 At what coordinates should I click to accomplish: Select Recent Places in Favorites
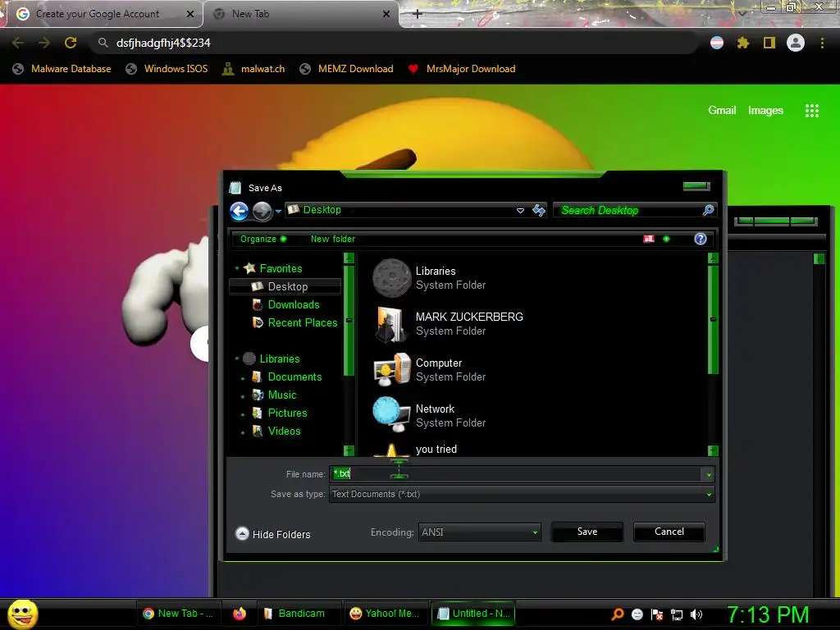click(x=302, y=323)
